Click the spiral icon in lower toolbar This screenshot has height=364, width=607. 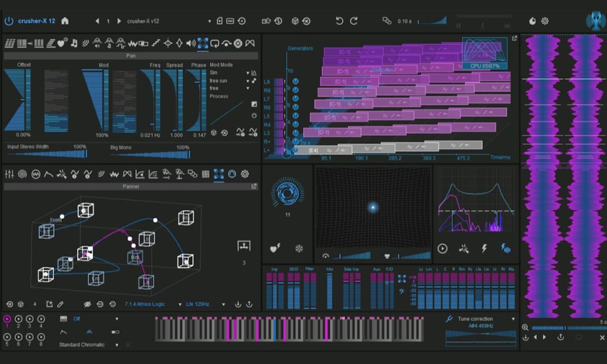[23, 174]
